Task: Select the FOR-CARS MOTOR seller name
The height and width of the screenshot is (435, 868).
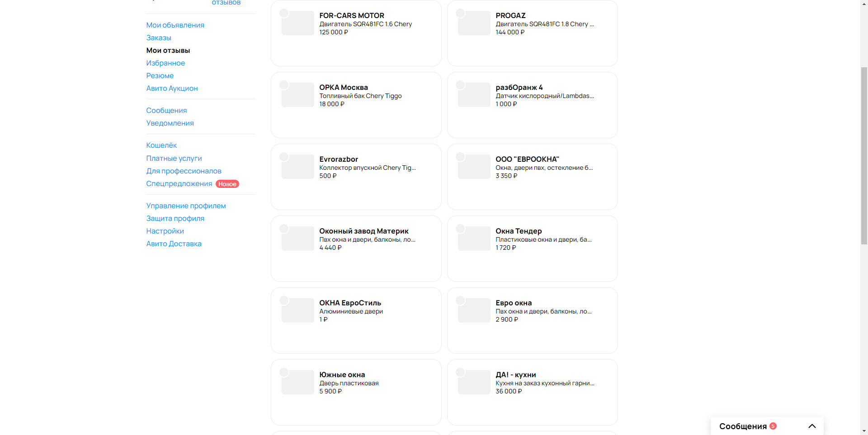Action: 352,15
